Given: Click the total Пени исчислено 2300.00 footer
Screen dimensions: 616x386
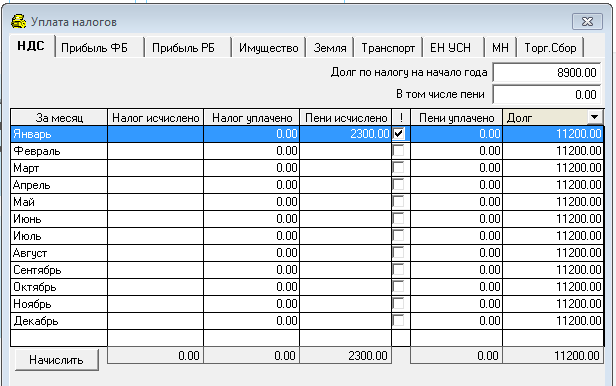Looking at the screenshot, I should pos(346,356).
